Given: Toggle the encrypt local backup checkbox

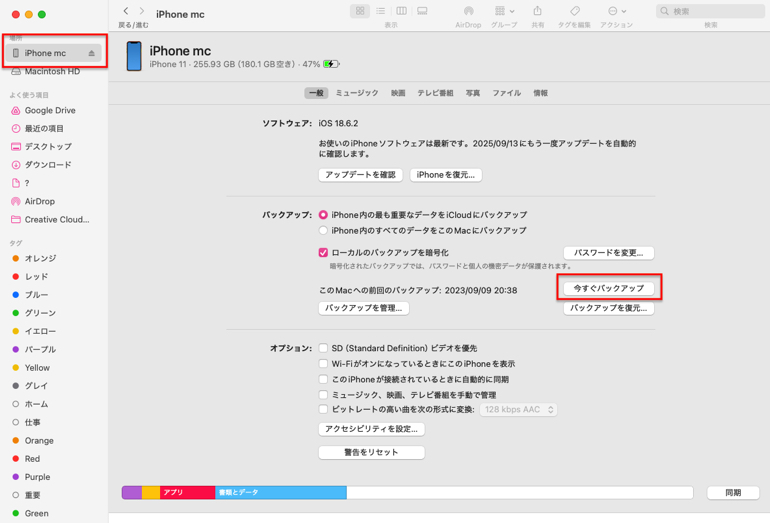Looking at the screenshot, I should (323, 253).
